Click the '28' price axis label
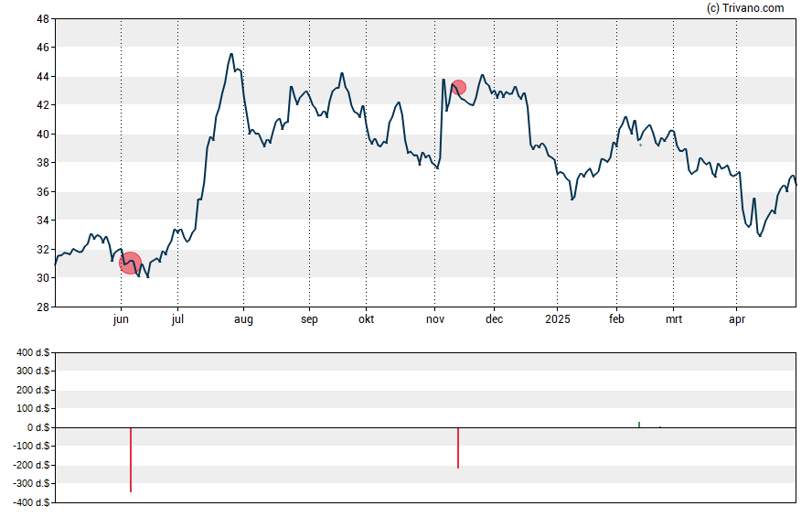This screenshot has height=517, width=812. pos(43,307)
